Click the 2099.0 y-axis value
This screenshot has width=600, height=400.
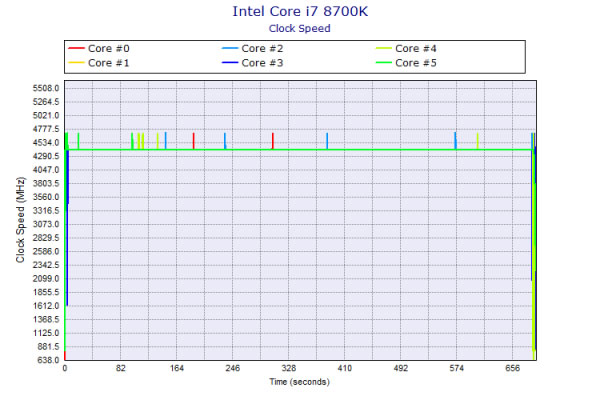click(46, 279)
